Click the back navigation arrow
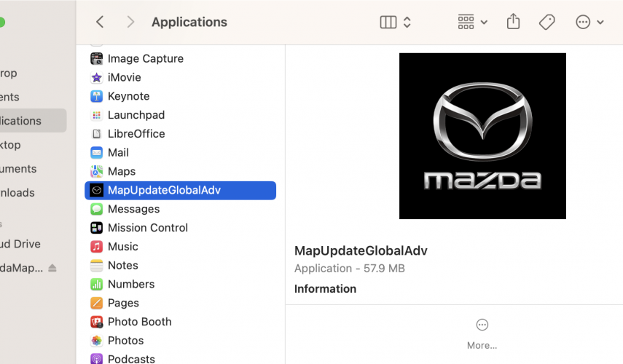The width and height of the screenshot is (623, 364). click(101, 22)
